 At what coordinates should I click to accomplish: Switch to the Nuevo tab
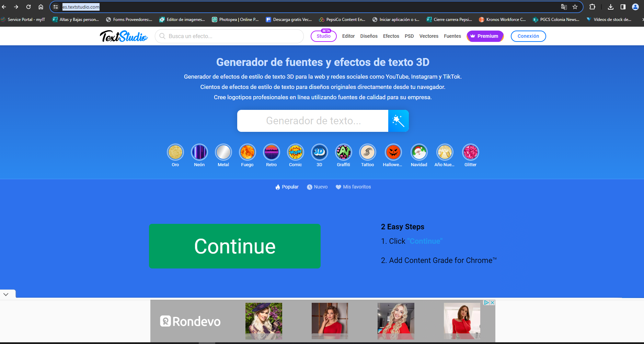(317, 187)
